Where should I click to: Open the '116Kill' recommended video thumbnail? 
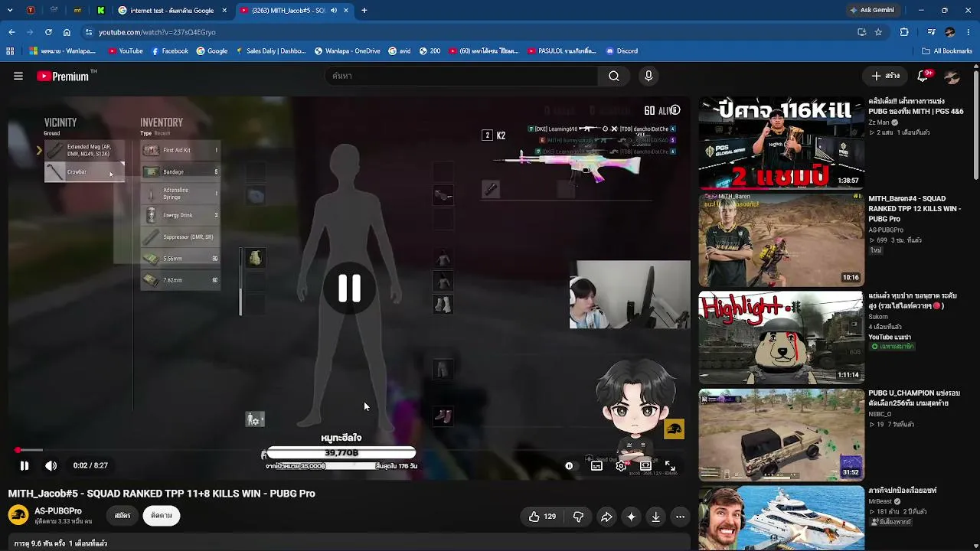[782, 142]
